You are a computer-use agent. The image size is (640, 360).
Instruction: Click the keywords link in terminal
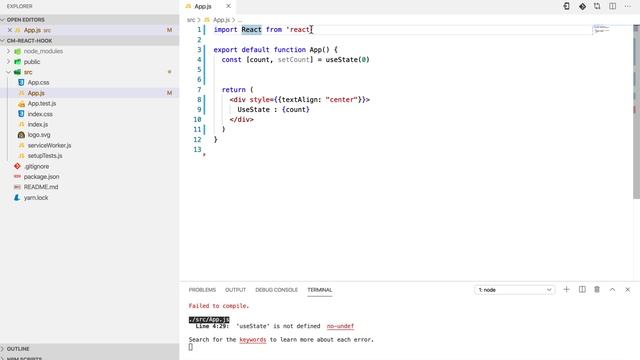[253, 340]
